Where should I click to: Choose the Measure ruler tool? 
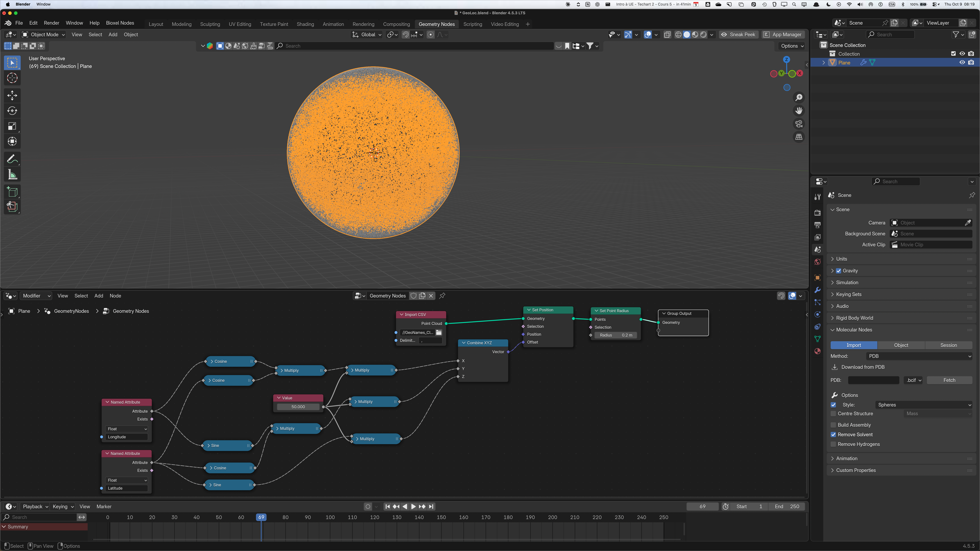[12, 174]
